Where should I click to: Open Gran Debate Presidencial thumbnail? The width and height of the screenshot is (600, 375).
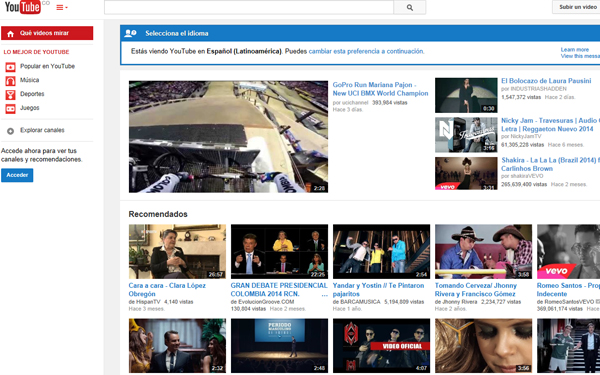tap(279, 251)
